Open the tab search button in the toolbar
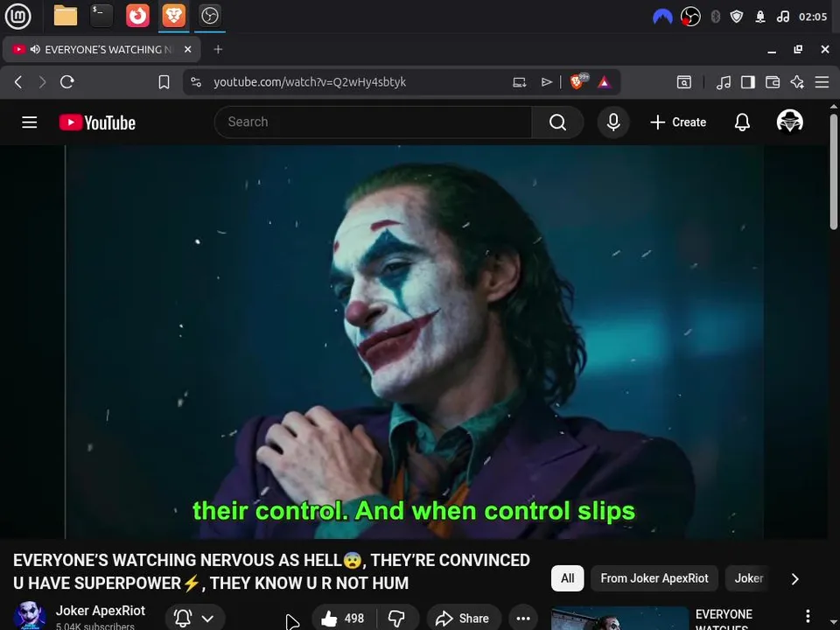Screen dimensions: 840x630 coord(684,82)
